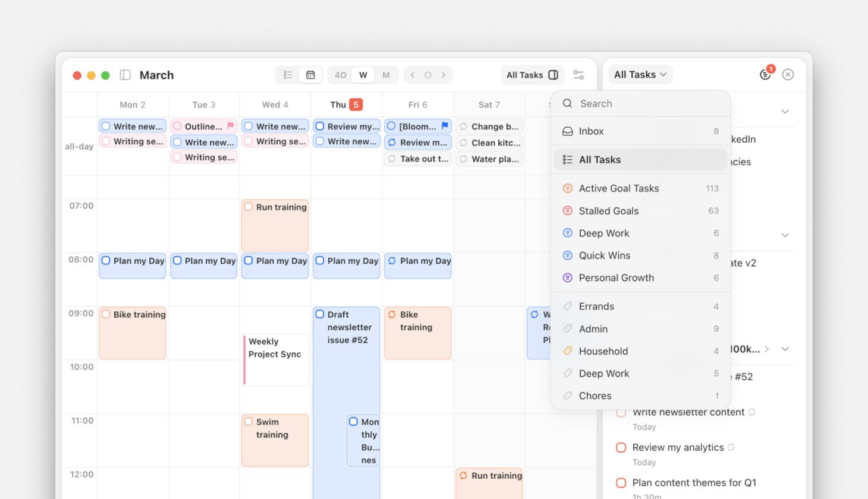Jump to today circle button
Viewport: 868px width, 499px height.
(x=428, y=75)
